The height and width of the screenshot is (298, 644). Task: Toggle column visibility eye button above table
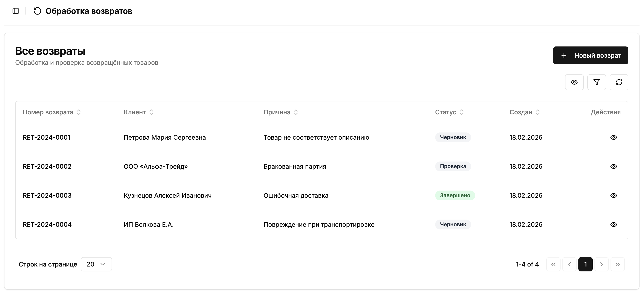(574, 82)
